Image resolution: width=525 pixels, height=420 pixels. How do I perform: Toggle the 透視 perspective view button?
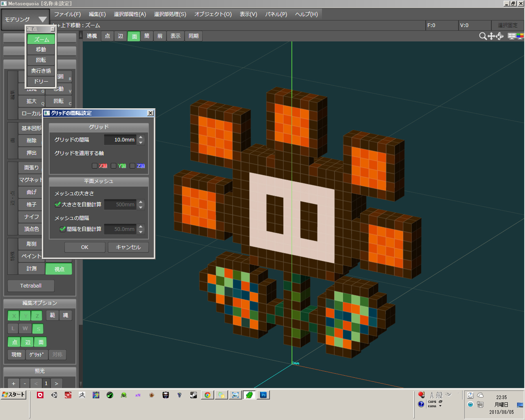[x=92, y=36]
